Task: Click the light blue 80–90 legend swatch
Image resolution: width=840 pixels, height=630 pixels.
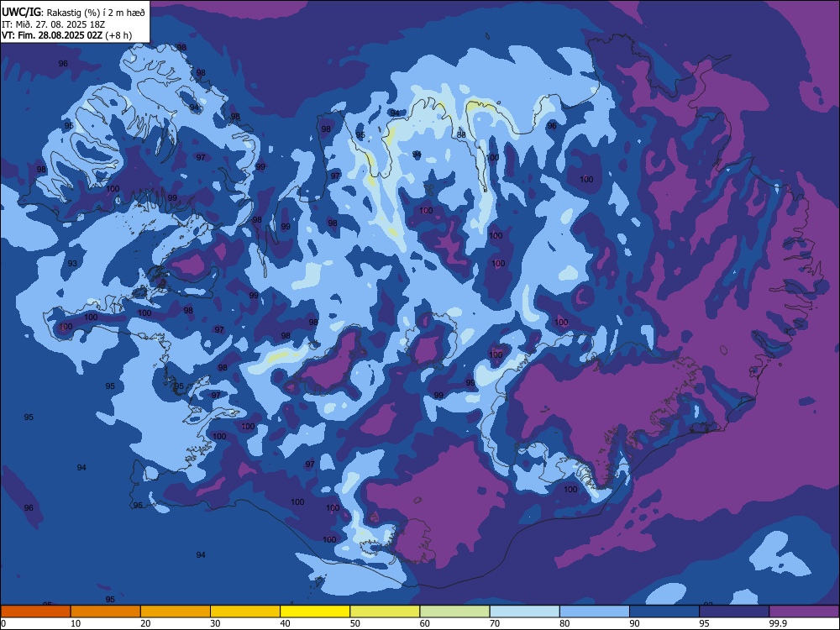Action: coord(595,612)
